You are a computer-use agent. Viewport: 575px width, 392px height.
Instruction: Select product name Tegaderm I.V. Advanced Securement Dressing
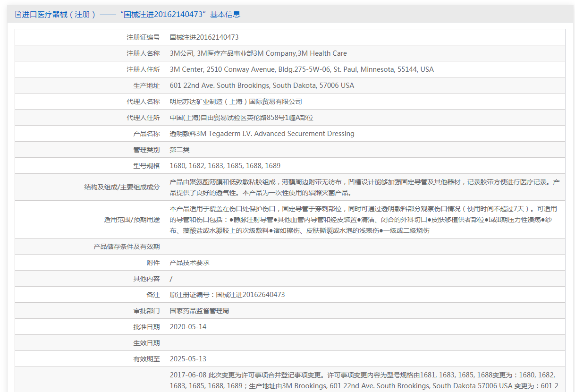coord(262,134)
